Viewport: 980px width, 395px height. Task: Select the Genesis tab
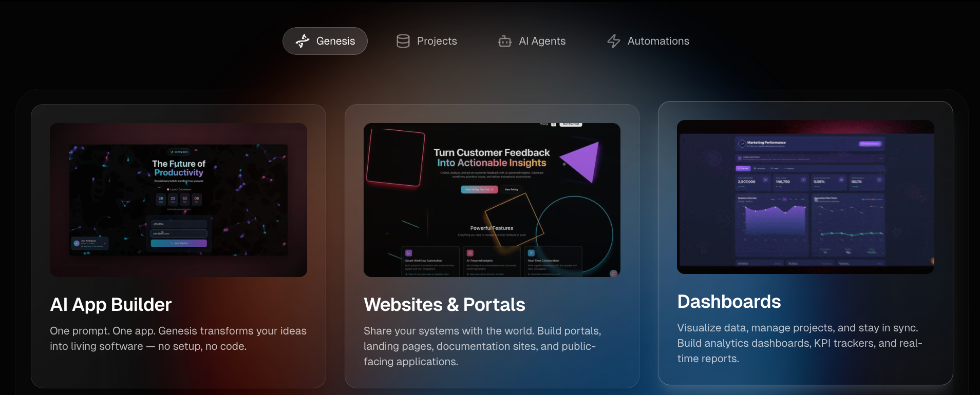click(x=325, y=41)
